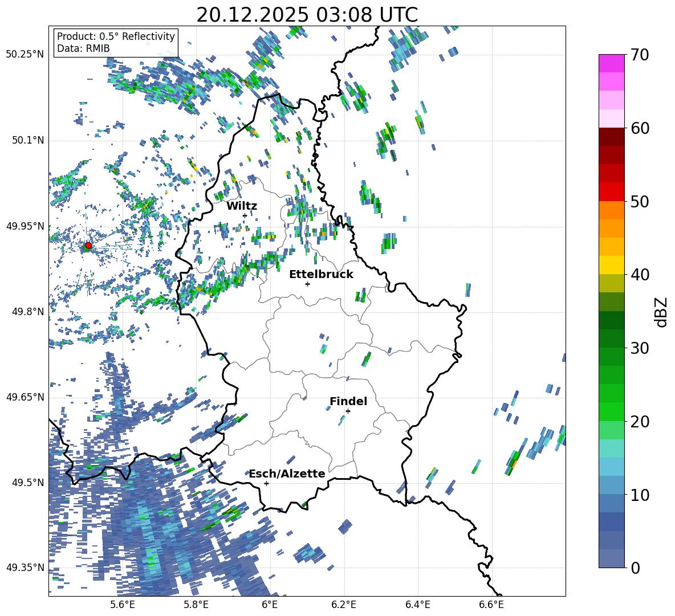Screen dimensions: 675x616
Task: Click the 20 tick on the colorbar
Action: click(640, 422)
